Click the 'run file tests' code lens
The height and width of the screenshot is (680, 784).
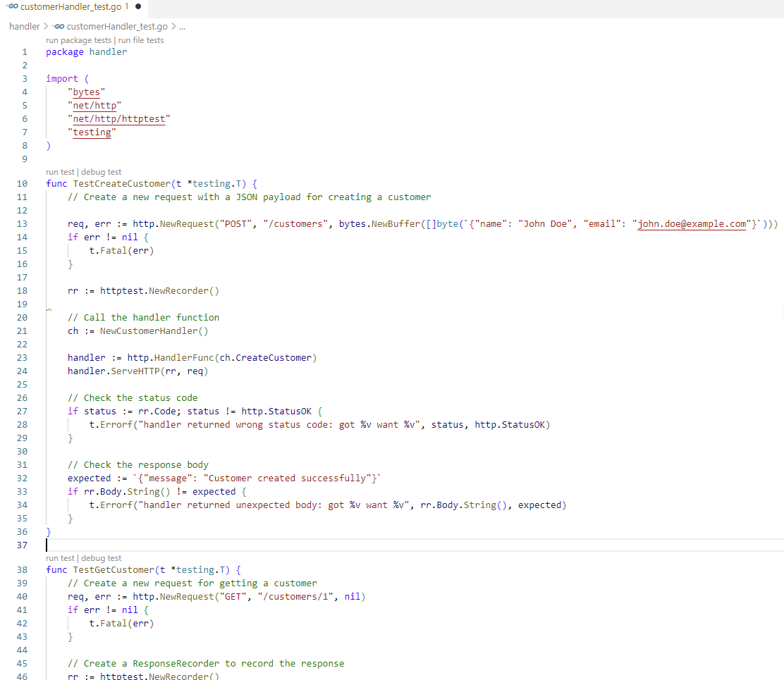pos(141,40)
